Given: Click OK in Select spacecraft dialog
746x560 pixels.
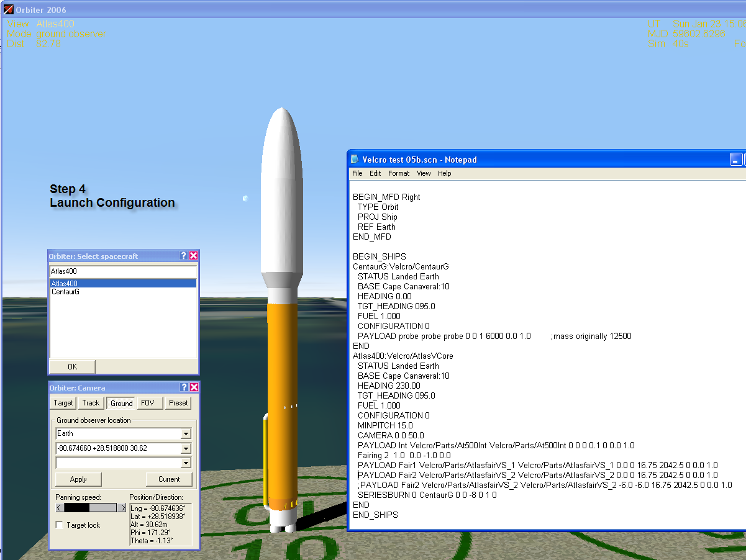Looking at the screenshot, I should point(72,366).
